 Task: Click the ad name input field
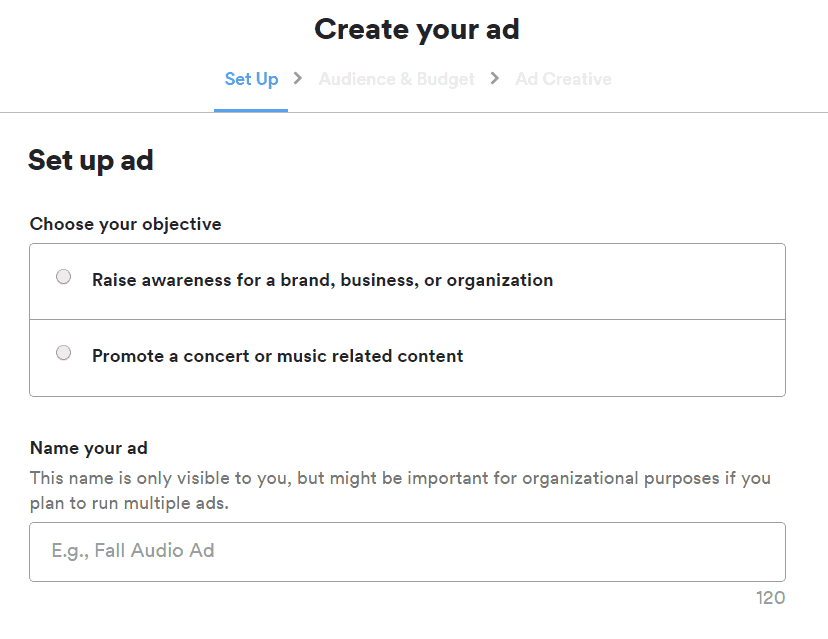click(x=407, y=551)
